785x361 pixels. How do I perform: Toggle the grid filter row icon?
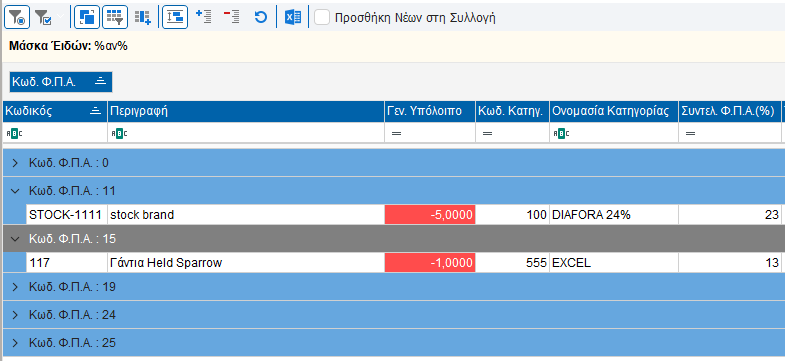coord(115,18)
